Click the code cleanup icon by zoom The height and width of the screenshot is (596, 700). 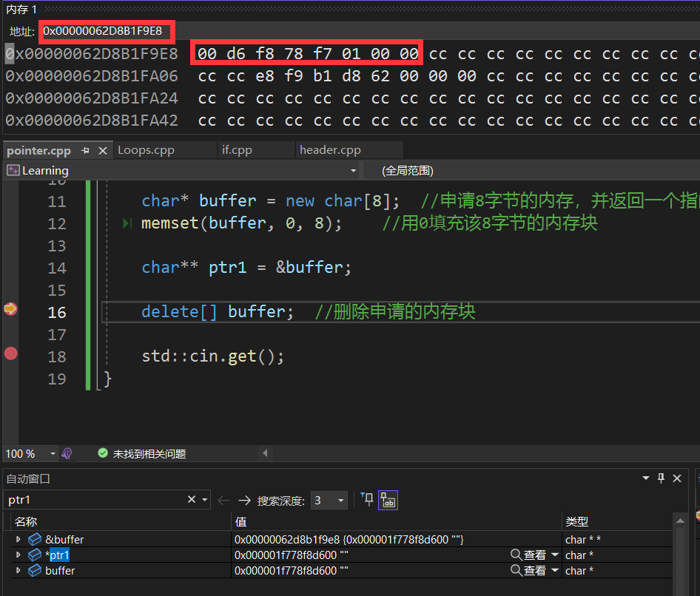67,454
